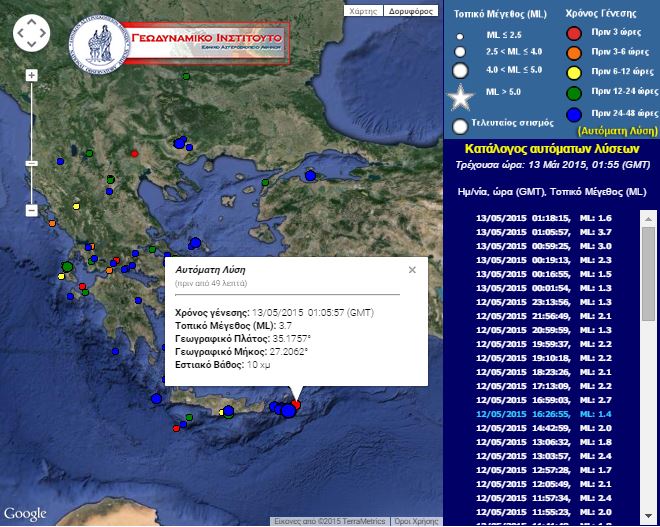This screenshot has width=660, height=527.
Task: Click the Χρόνος γένεσης value in popup
Action: (313, 313)
